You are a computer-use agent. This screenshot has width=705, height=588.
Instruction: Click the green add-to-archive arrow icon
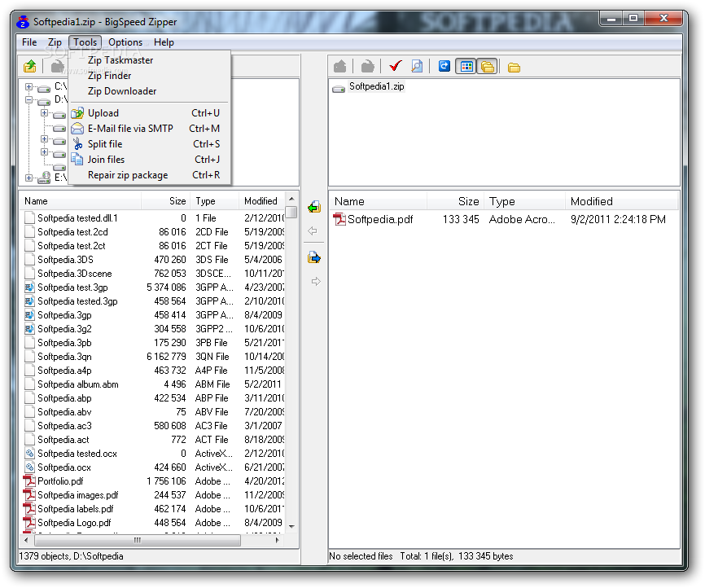[x=314, y=207]
